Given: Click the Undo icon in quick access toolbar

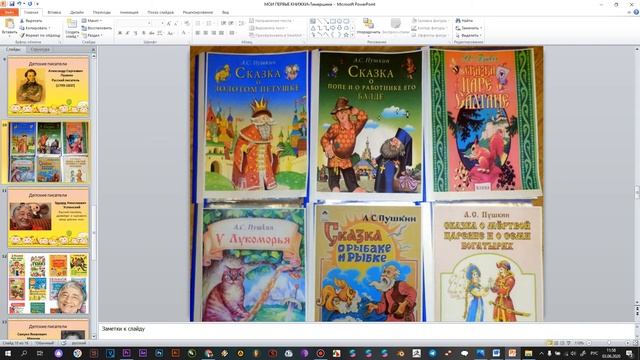Looking at the screenshot, I should click(x=19, y=4).
